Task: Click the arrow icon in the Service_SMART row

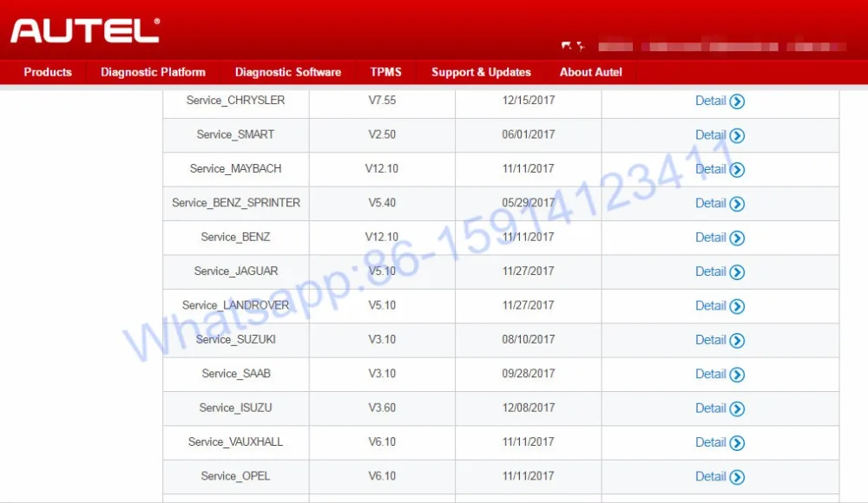Action: click(x=737, y=135)
